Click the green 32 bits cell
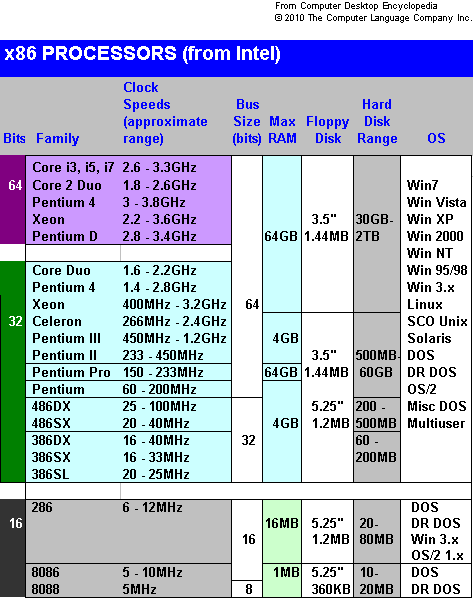This screenshot has height=602, width=473. 13,372
